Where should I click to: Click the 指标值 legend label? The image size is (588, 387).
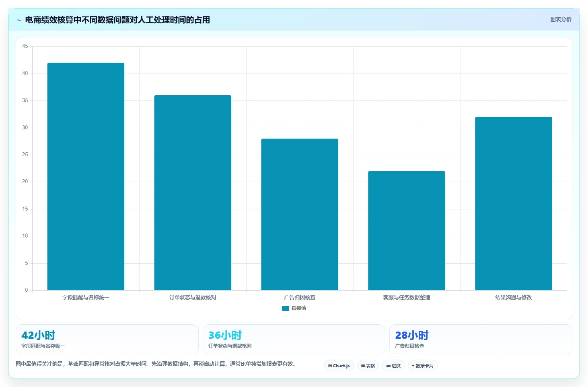[x=299, y=308]
